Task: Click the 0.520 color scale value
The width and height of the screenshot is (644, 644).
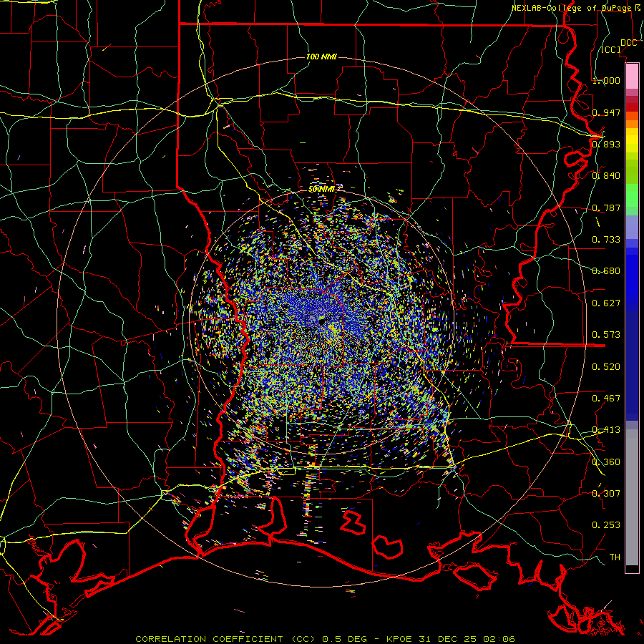Action: click(606, 366)
